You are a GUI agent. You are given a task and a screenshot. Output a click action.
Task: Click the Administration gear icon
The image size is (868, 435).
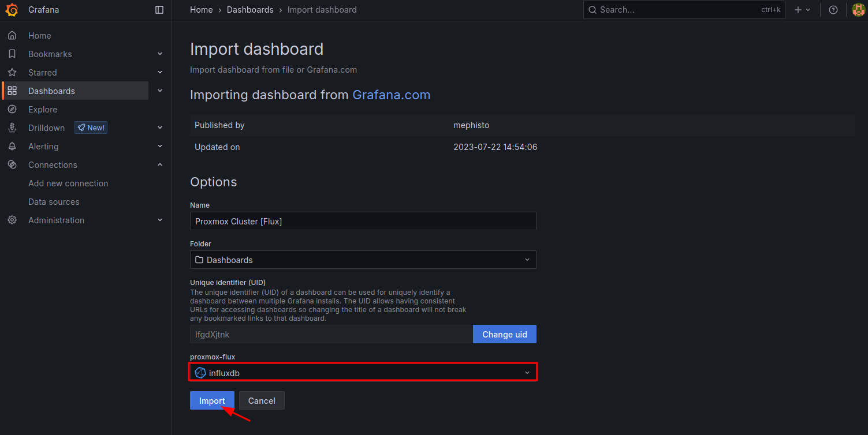[12, 220]
